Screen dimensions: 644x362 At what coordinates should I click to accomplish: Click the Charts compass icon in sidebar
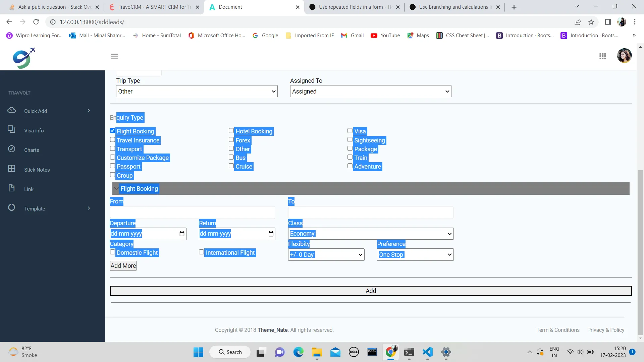point(12,149)
